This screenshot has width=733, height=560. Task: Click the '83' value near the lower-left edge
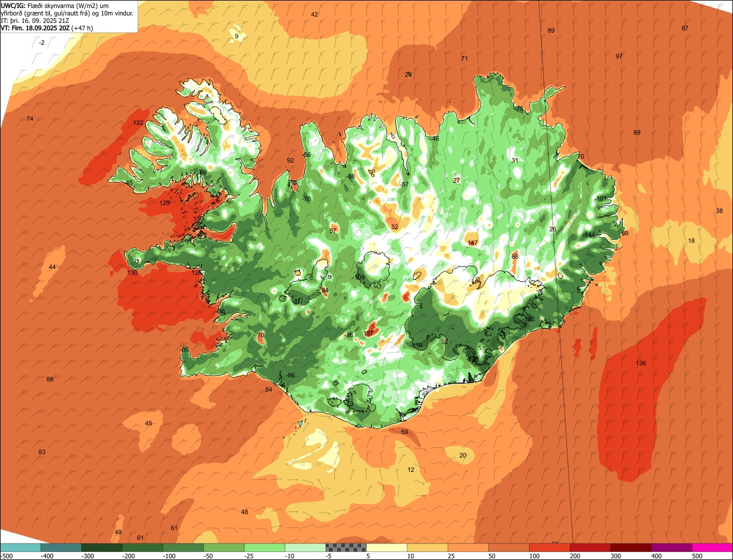42,452
